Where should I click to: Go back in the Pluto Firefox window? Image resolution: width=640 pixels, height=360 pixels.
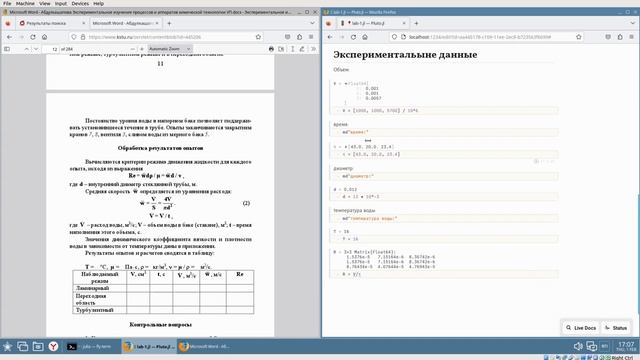point(330,37)
